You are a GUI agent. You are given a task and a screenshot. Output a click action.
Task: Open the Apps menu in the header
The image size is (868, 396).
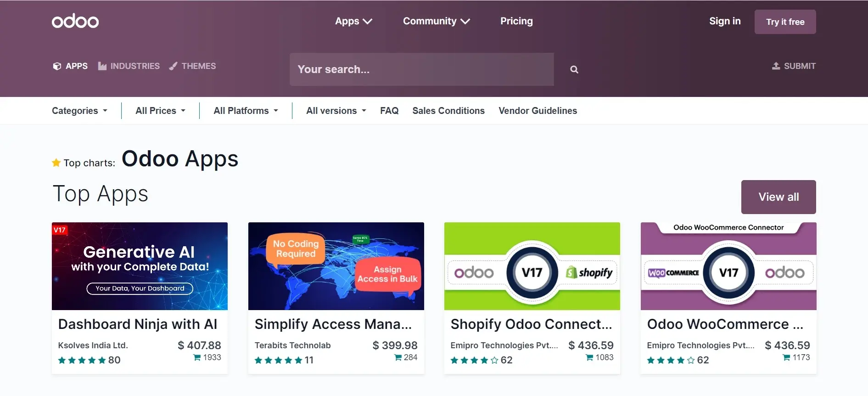click(353, 21)
